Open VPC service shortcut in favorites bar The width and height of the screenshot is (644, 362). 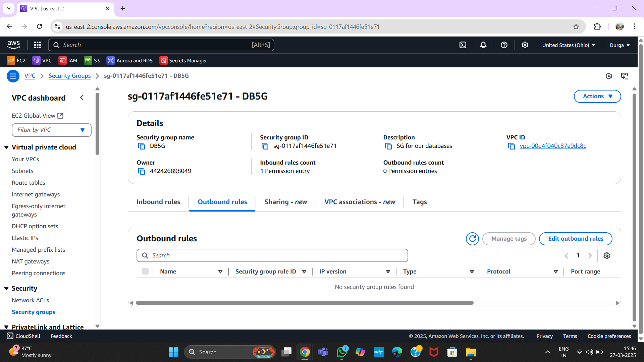(42, 60)
